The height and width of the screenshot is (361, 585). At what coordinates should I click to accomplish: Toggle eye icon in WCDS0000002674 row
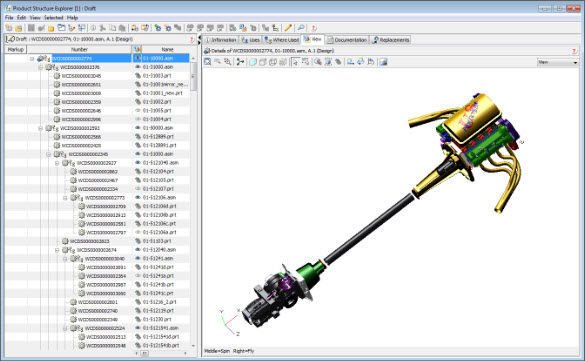(138, 249)
